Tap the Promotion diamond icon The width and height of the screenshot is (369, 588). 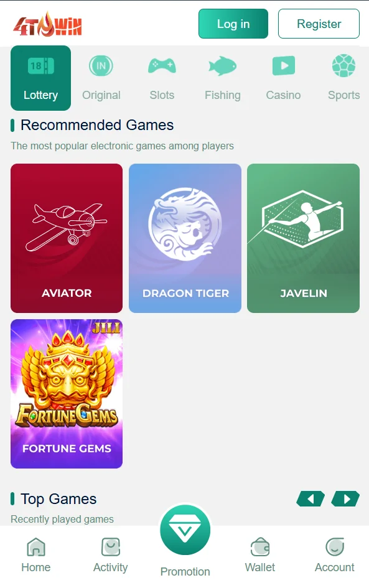(185, 530)
